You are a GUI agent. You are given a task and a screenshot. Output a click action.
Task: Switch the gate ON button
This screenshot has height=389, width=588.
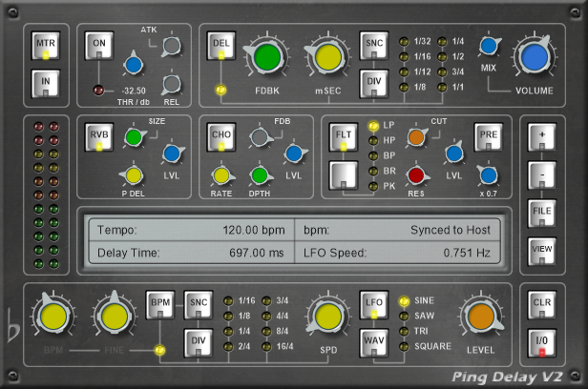pyautogui.click(x=98, y=47)
